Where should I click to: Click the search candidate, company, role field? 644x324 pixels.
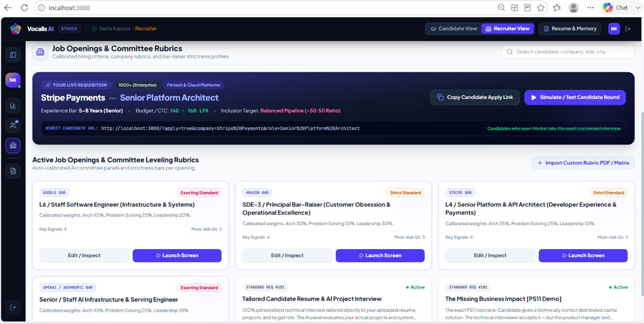click(x=568, y=52)
